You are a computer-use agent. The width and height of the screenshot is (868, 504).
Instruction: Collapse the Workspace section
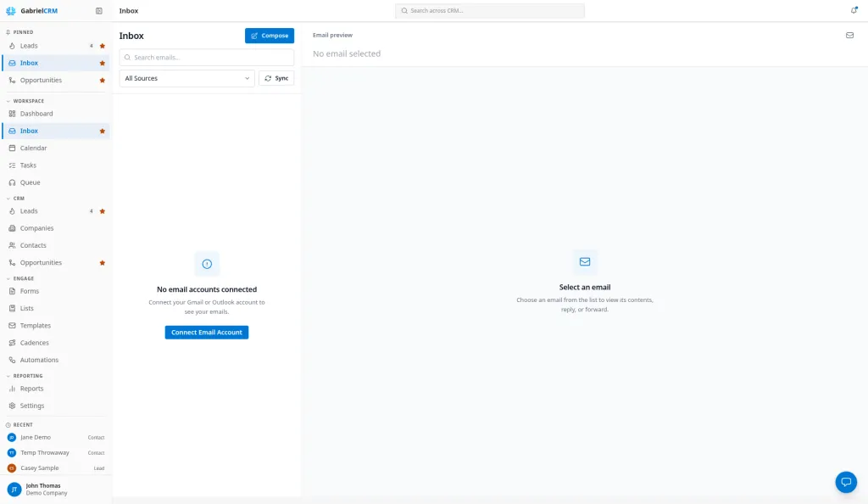click(x=25, y=101)
